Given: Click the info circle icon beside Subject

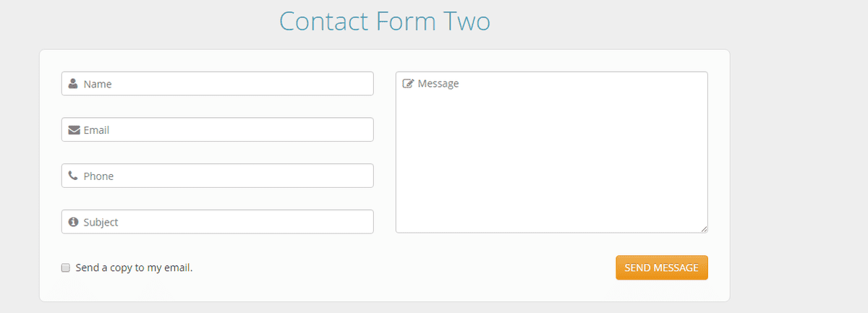Looking at the screenshot, I should click(x=73, y=222).
